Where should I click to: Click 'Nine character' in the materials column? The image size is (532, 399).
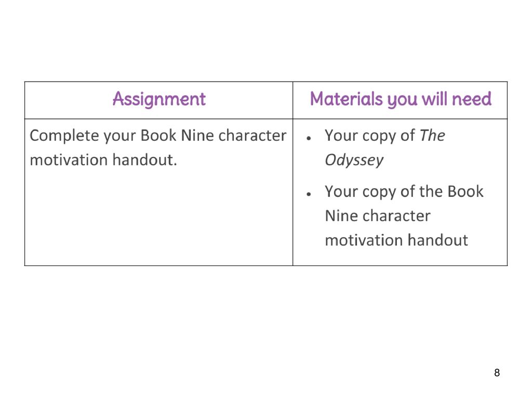(x=378, y=216)
